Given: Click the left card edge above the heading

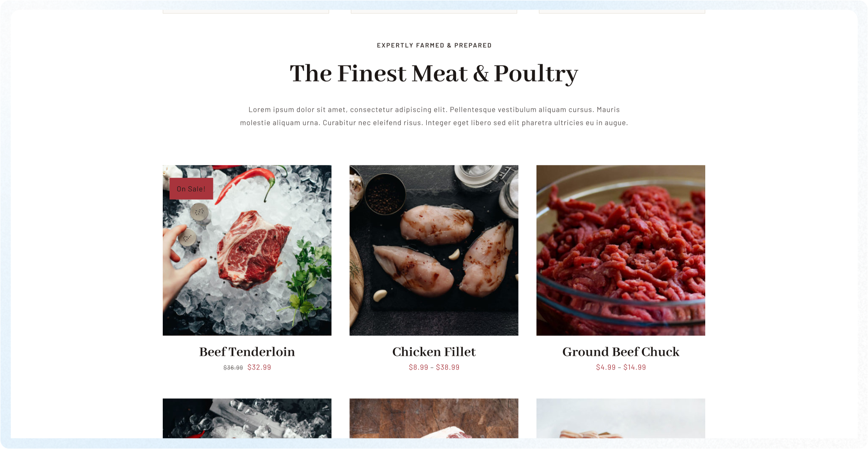Looking at the screenshot, I should click(x=246, y=11).
